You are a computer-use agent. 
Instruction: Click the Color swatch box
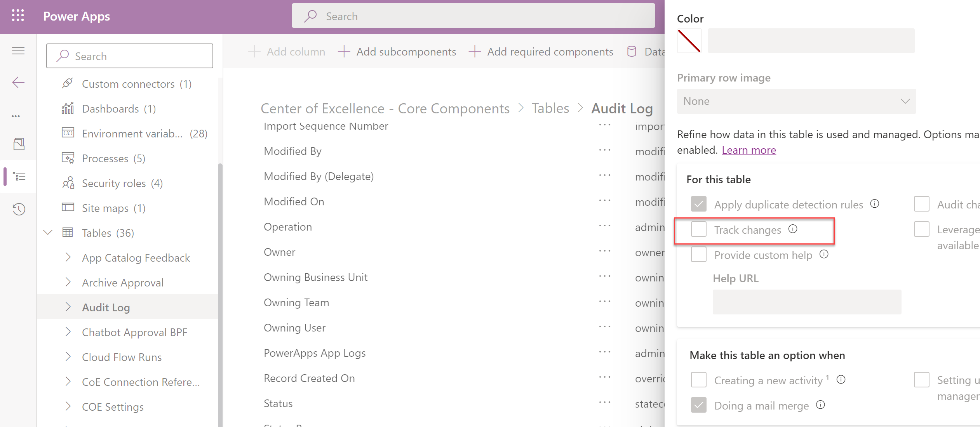(x=689, y=41)
